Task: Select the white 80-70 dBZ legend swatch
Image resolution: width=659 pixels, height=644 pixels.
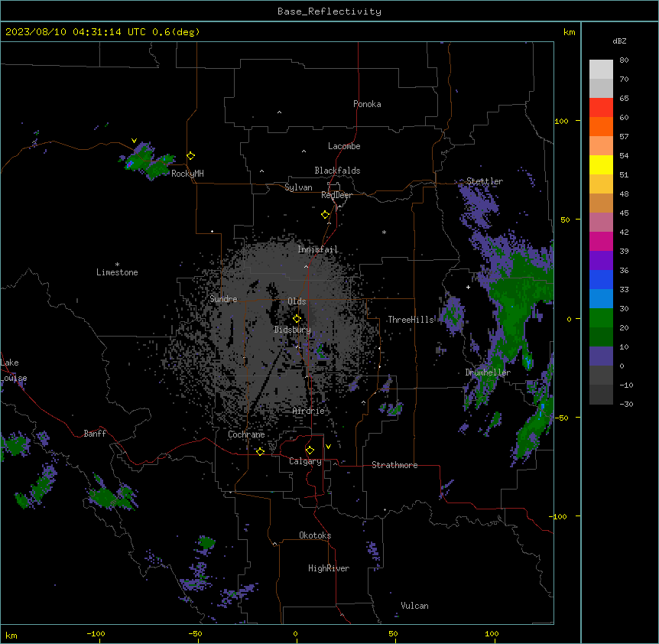Action: pos(601,70)
